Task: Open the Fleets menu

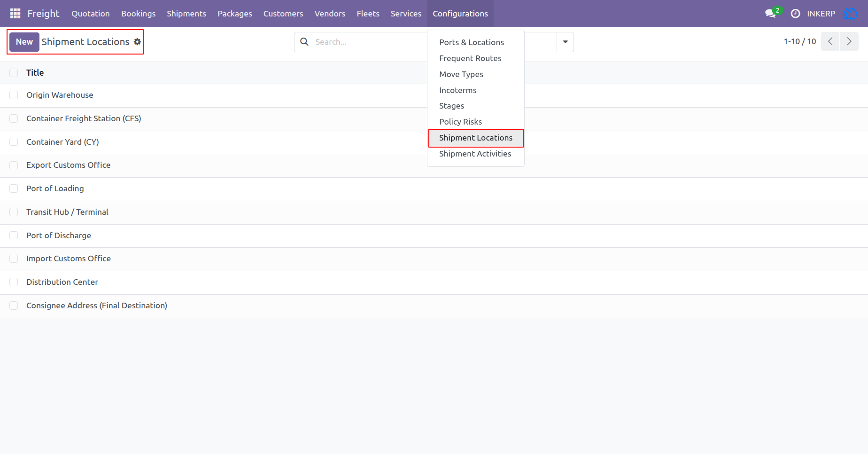Action: 368,14
